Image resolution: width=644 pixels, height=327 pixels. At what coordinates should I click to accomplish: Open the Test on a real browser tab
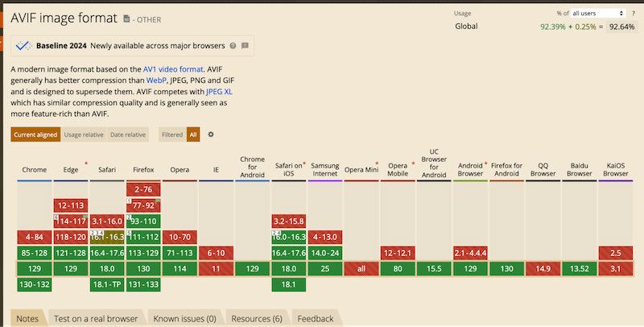point(96,319)
